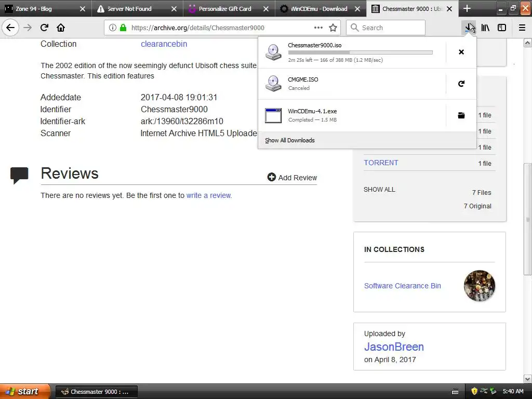Close the Chessmaster 9000 tab
The width and height of the screenshot is (532, 399).
pos(449,9)
